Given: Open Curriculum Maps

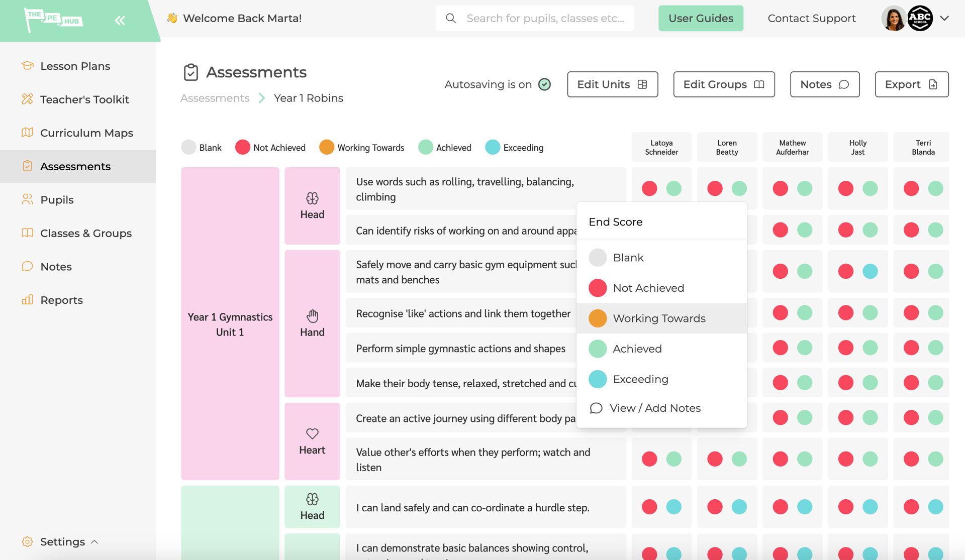Looking at the screenshot, I should click(x=86, y=133).
